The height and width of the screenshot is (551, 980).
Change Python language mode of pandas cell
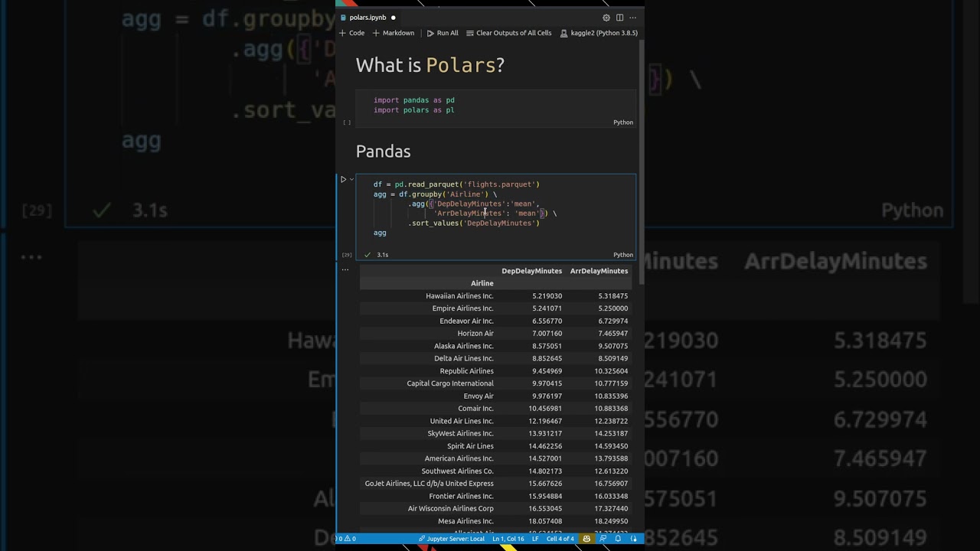click(622, 255)
